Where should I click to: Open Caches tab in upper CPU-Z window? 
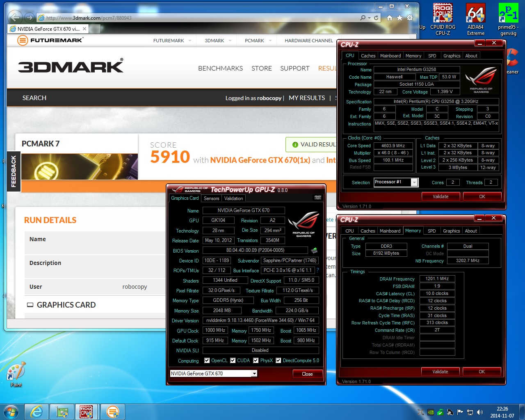pos(368,56)
